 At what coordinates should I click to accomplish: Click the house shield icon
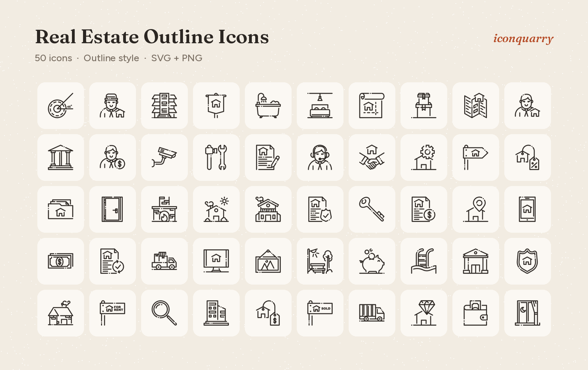click(527, 261)
